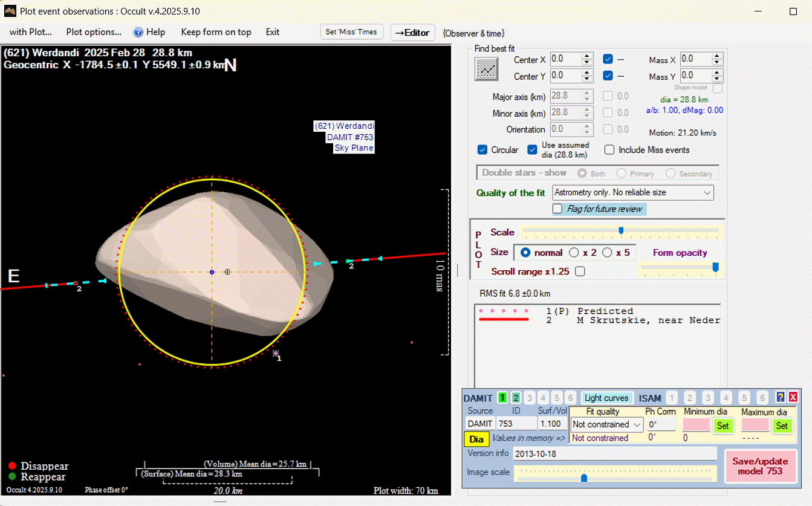The image size is (812, 506).
Task: Close the DAMIT panel with the red X
Action: [x=793, y=397]
